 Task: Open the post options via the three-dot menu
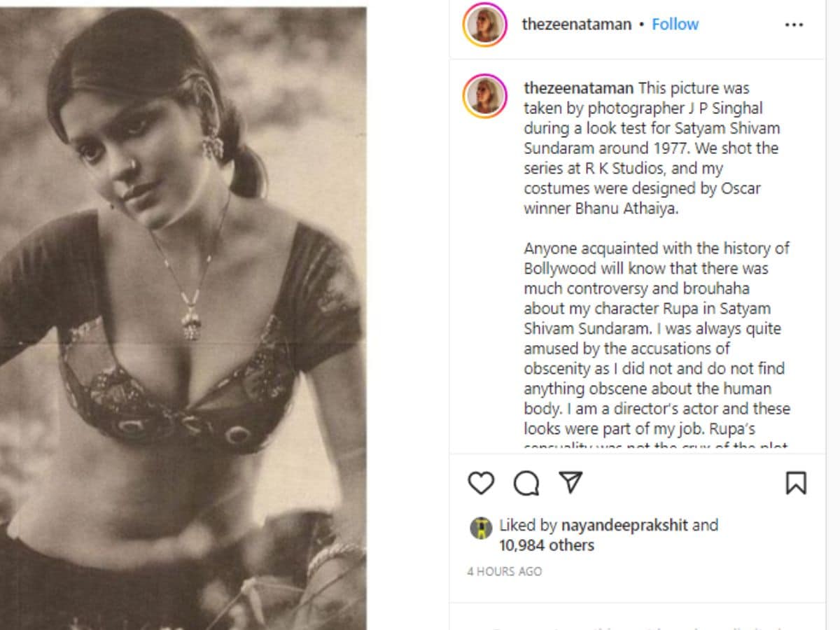point(794,24)
